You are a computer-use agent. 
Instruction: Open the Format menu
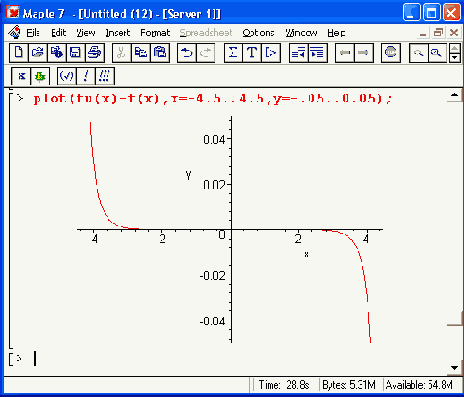[x=155, y=33]
